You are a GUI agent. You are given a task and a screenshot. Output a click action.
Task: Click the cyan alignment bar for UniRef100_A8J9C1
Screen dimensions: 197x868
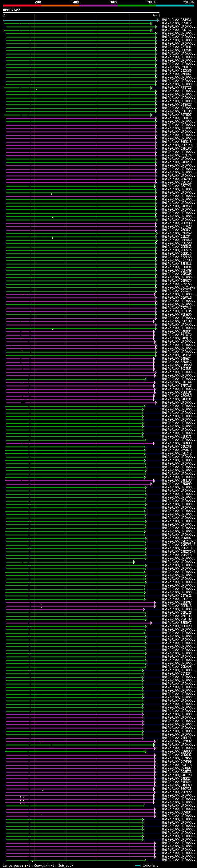(x=81, y=20)
